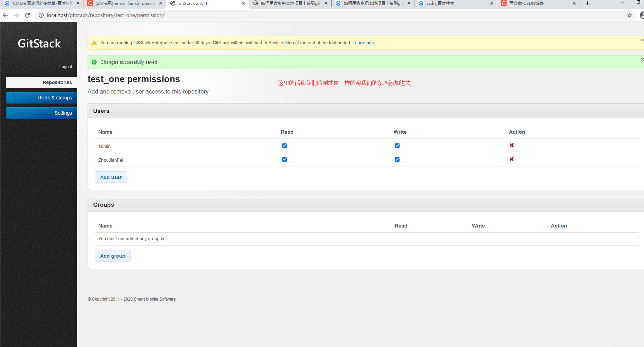This screenshot has width=644, height=347.
Task: Switch to the csdn_百度搜索 tab
Action: coord(450,3)
